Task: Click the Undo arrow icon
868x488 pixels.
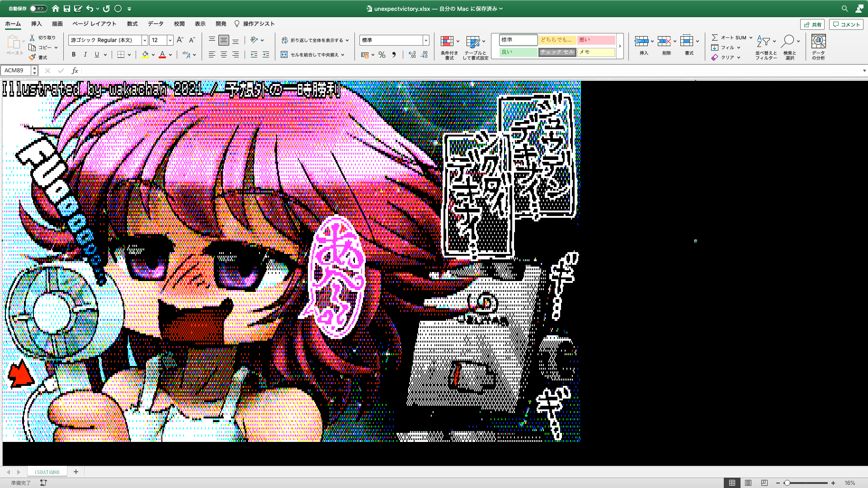Action: 90,9
